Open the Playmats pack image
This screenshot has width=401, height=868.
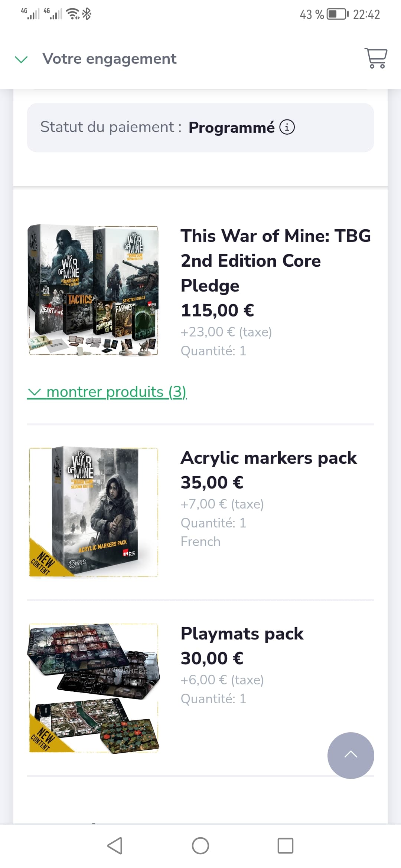(94, 688)
